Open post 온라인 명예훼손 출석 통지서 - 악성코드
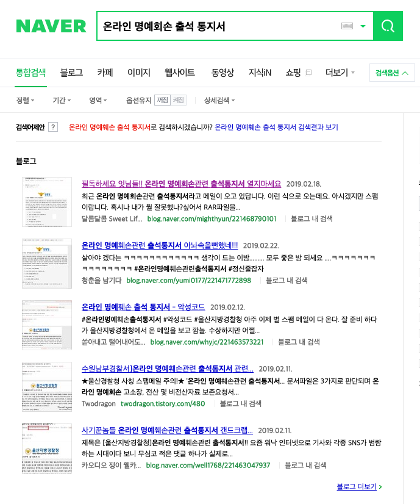Screen dimensions: 420x504 pos(143,308)
